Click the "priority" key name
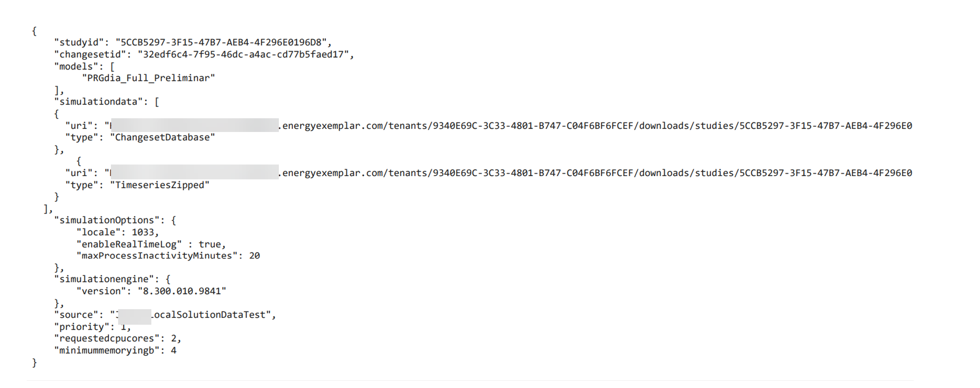This screenshot has width=980, height=388. 82,327
